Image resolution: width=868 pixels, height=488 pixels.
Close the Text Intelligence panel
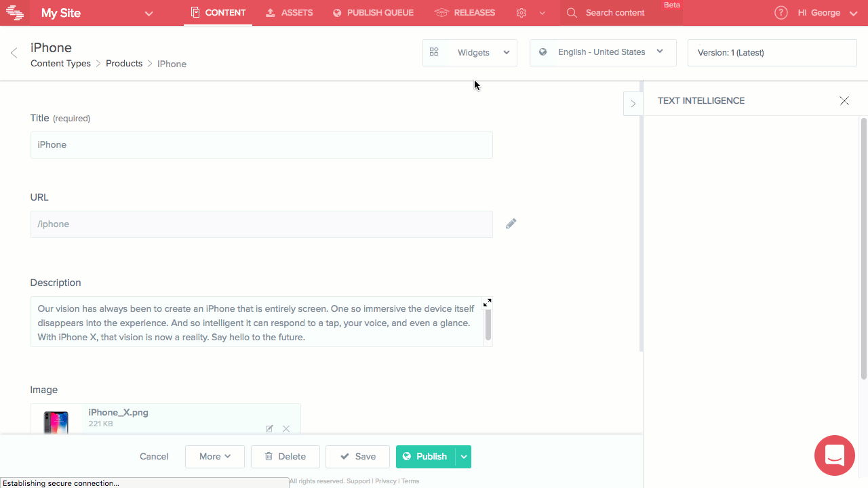[x=844, y=100]
